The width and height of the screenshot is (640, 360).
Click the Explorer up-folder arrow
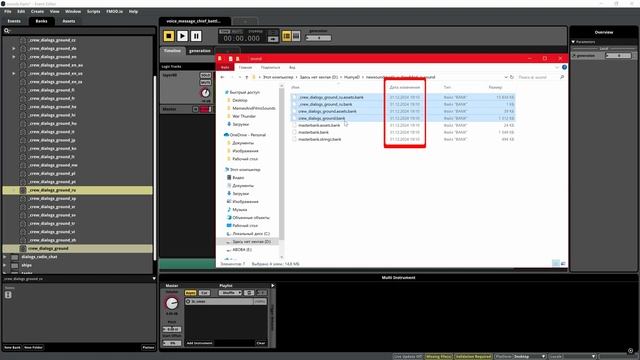point(247,77)
